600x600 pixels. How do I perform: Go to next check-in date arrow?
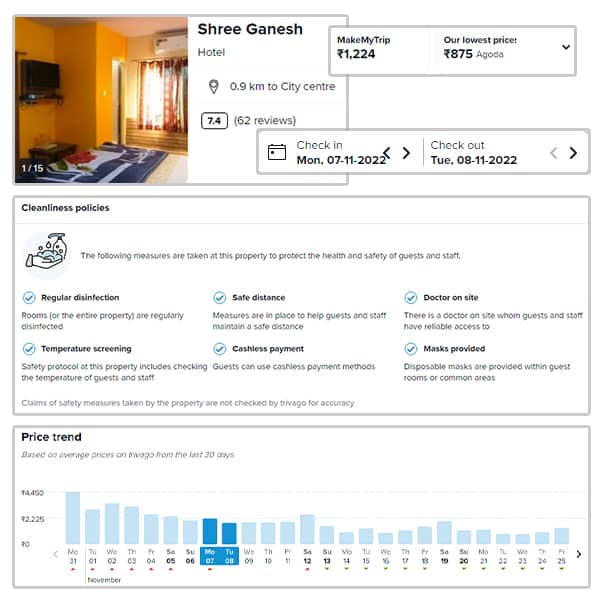(x=406, y=153)
